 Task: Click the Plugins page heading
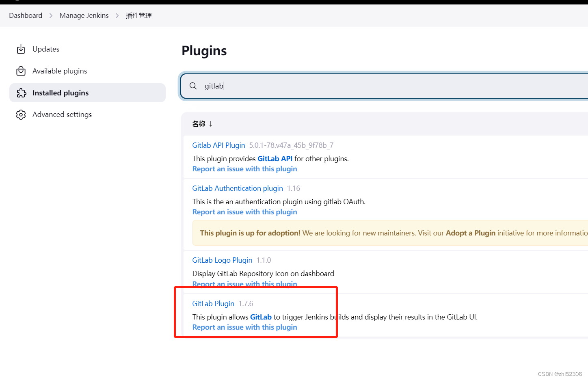point(204,51)
